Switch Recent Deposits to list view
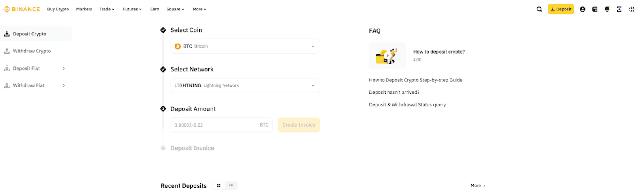This screenshot has height=195, width=644. 231,186
